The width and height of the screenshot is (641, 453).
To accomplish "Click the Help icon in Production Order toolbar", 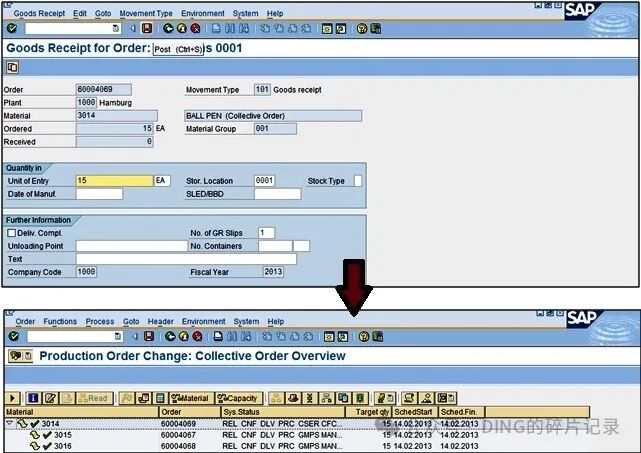I will [x=364, y=336].
